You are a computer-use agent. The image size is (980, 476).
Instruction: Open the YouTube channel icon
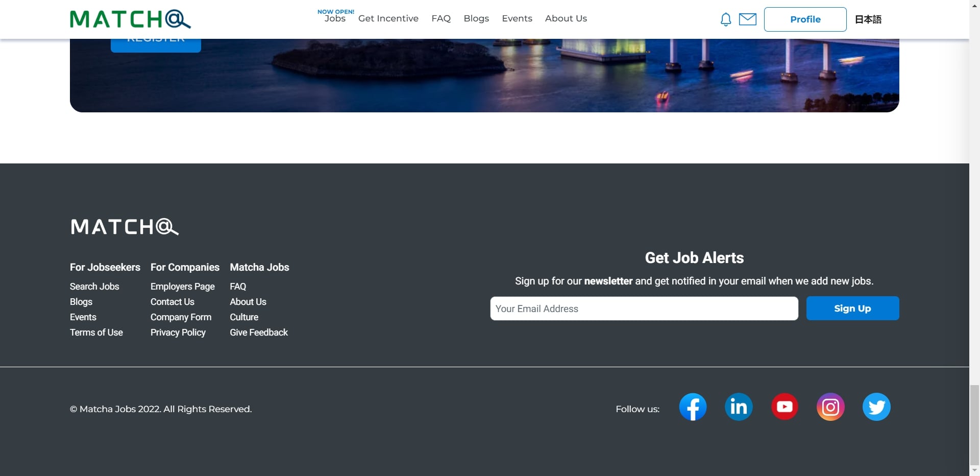coord(785,407)
